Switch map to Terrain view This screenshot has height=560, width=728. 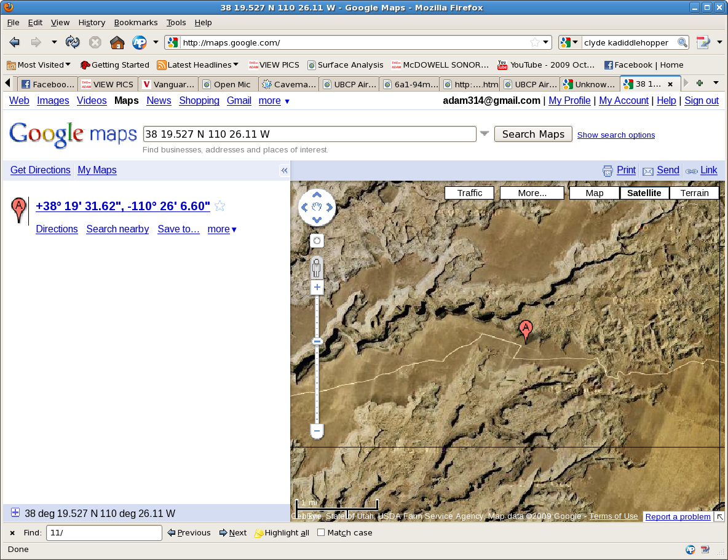coord(694,193)
